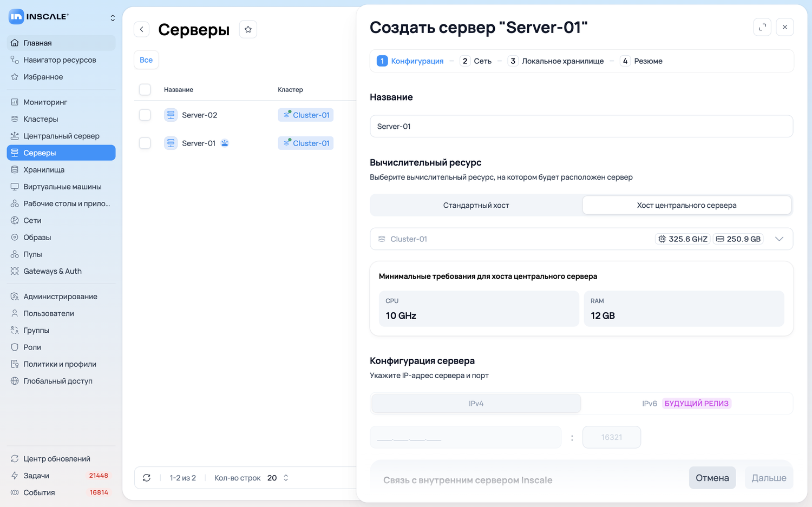Open Хранилища in the sidebar

click(x=61, y=170)
